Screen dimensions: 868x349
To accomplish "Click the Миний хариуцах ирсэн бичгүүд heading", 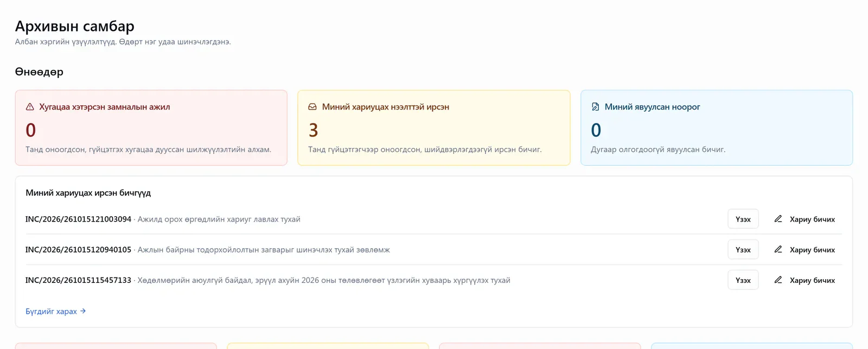I will (88, 192).
